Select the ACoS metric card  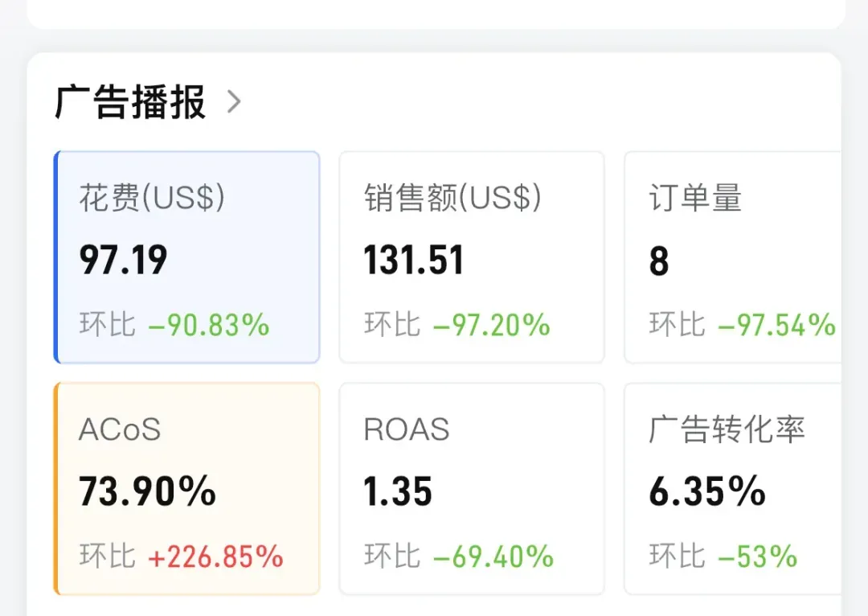pyautogui.click(x=187, y=489)
